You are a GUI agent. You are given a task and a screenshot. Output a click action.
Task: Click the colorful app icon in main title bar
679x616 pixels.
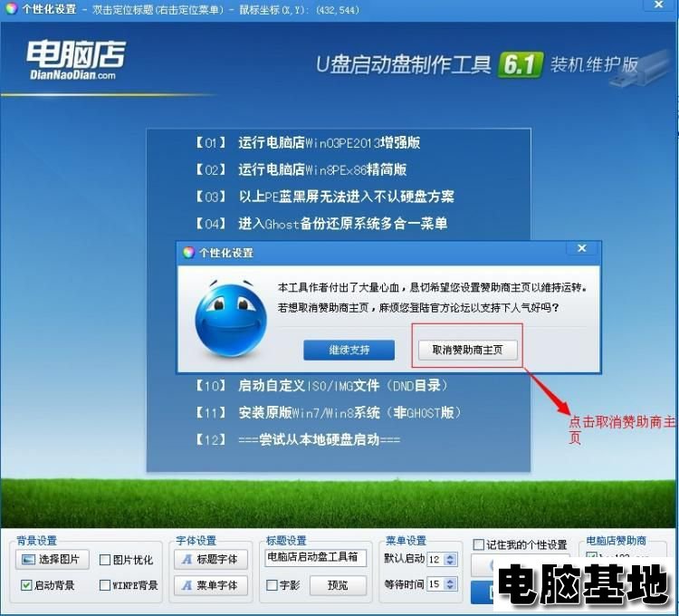[x=11, y=9]
